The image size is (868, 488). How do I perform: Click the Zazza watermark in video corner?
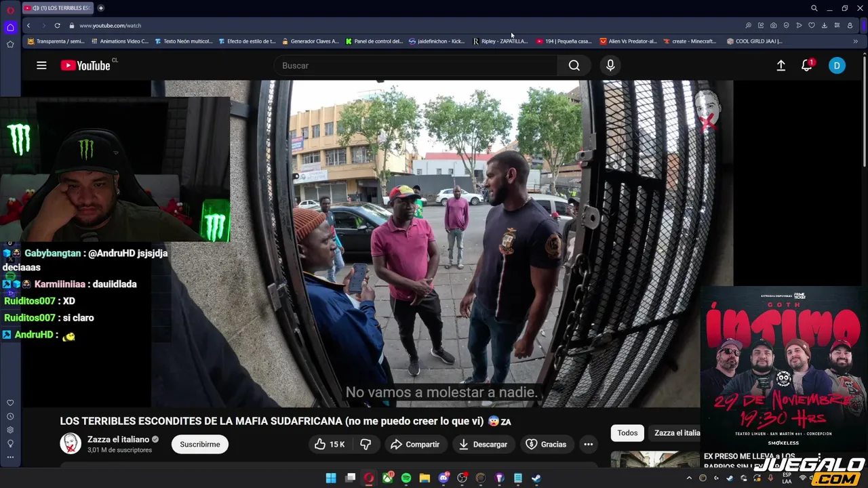click(707, 110)
